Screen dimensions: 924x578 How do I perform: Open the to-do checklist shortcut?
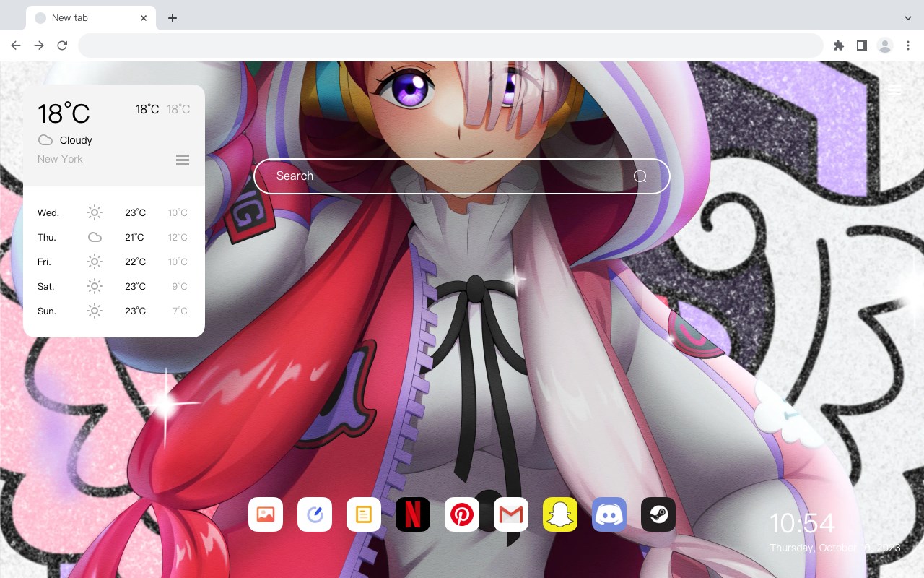(315, 514)
